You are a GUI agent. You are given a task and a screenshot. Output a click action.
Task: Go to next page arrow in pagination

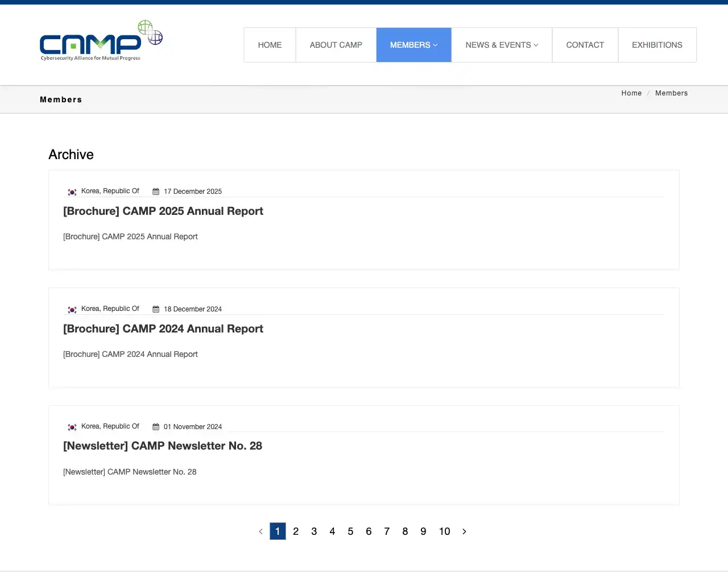point(464,531)
